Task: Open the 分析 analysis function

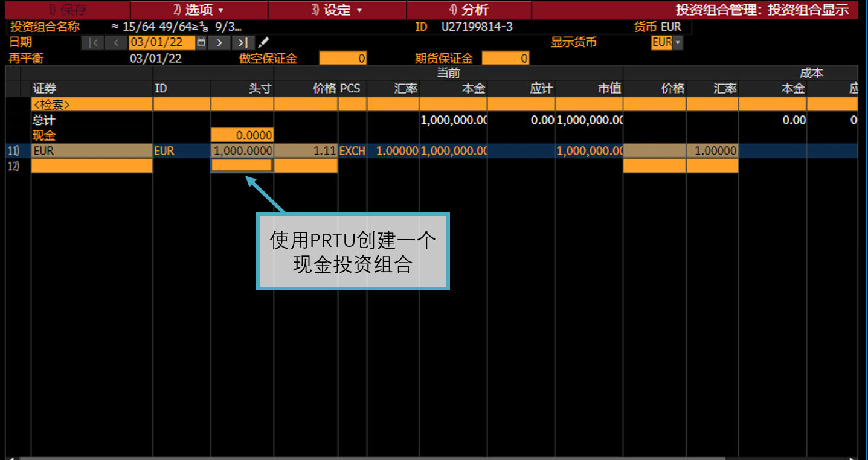Action: click(468, 10)
